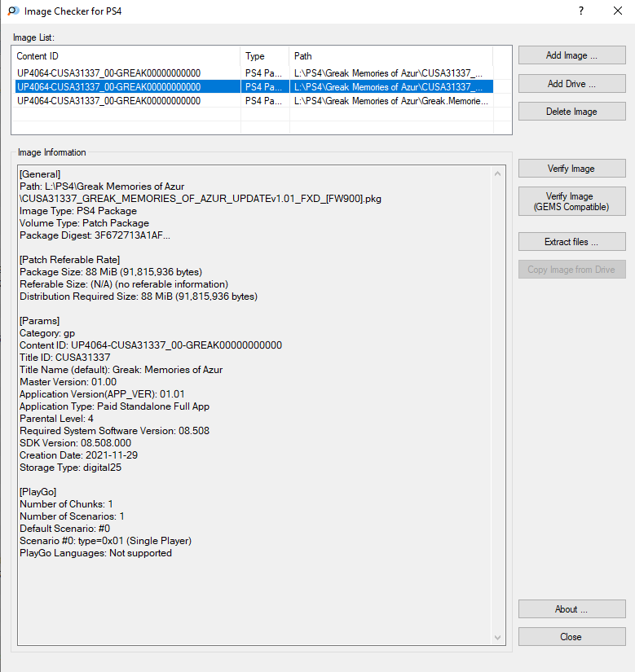The image size is (635, 672).
Task: Click the Required System Software Version line
Action: [114, 431]
